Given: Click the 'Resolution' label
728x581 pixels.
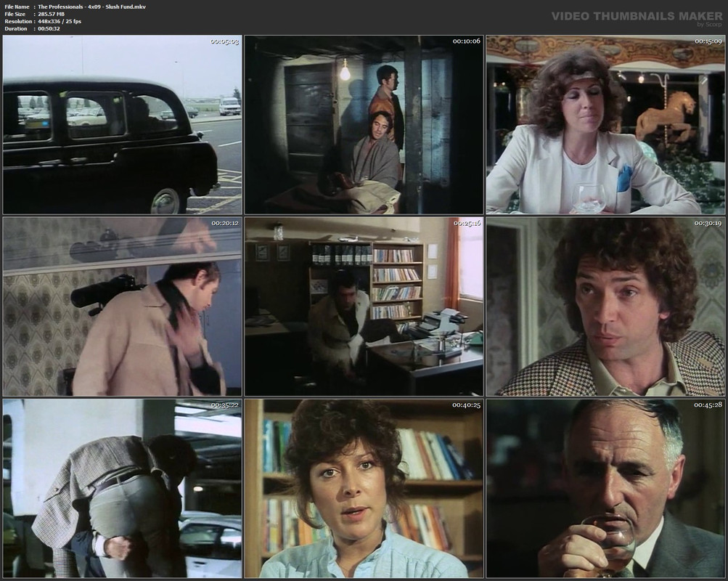Looking at the screenshot, I should [18, 21].
